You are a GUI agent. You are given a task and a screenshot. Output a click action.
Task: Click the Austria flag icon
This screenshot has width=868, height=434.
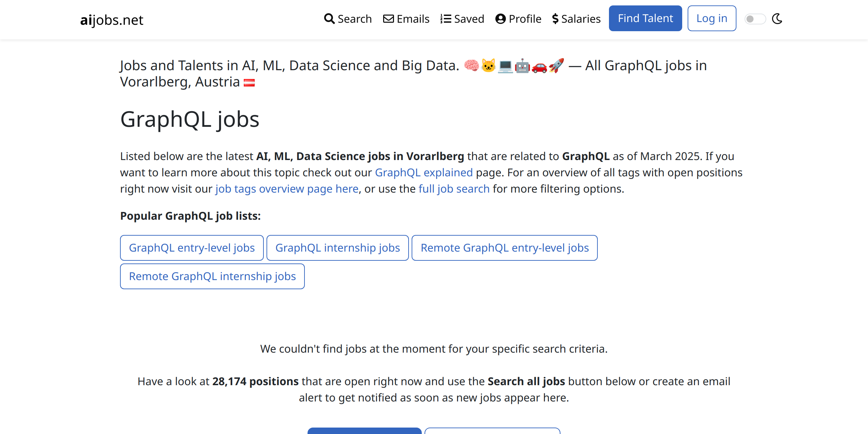tap(249, 82)
